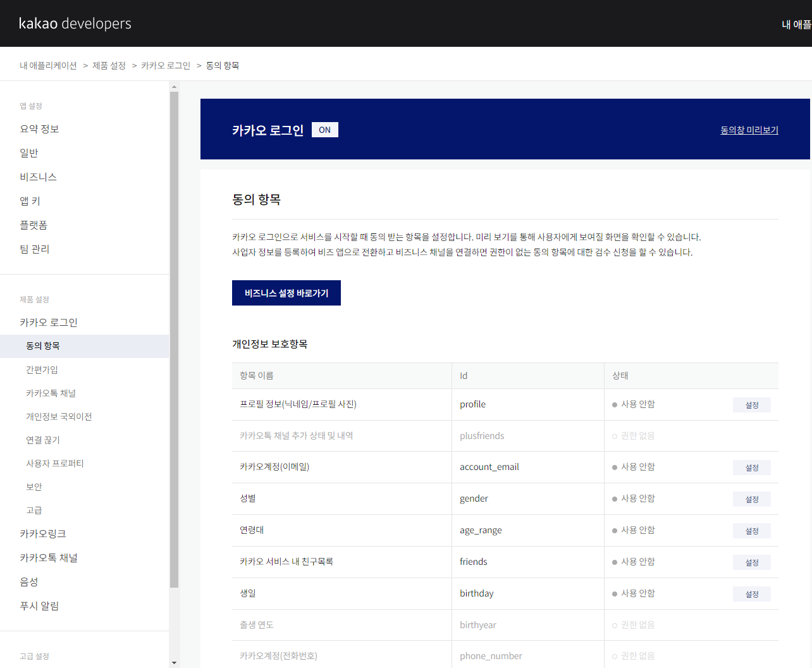Open 개인정보 국외이전 sidebar sub-item
The width and height of the screenshot is (812, 668).
(x=59, y=417)
